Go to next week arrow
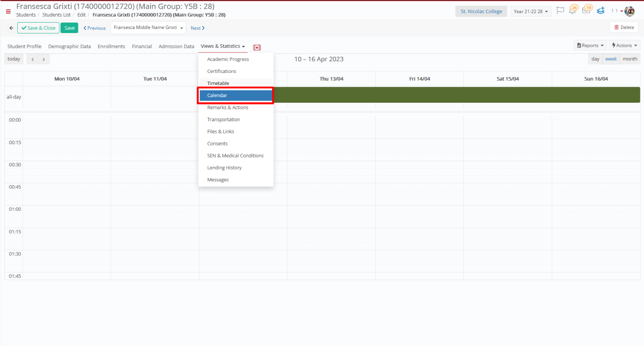644x346 pixels. coord(44,59)
